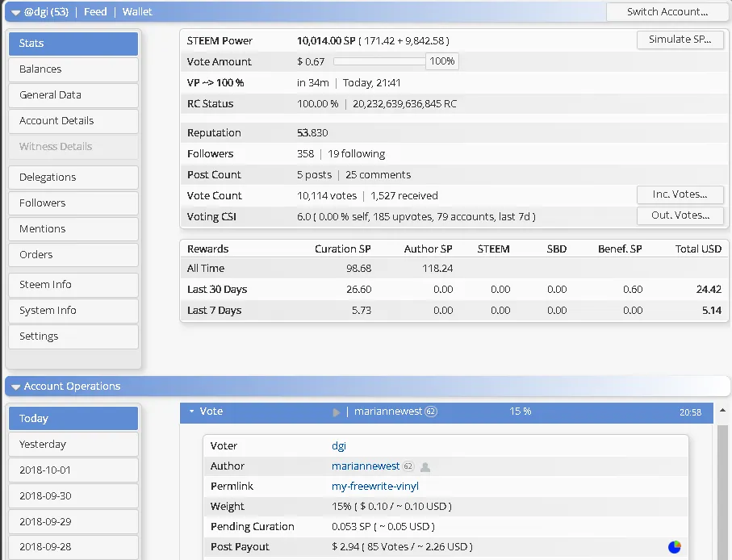Open the Delegations tab
Screen dimensions: 732x560
(x=73, y=178)
